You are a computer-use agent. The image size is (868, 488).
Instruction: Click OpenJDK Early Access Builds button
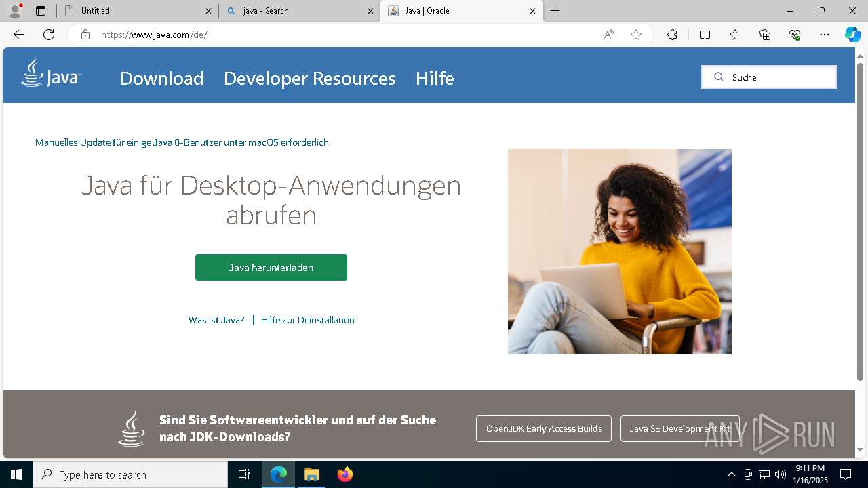[544, 428]
